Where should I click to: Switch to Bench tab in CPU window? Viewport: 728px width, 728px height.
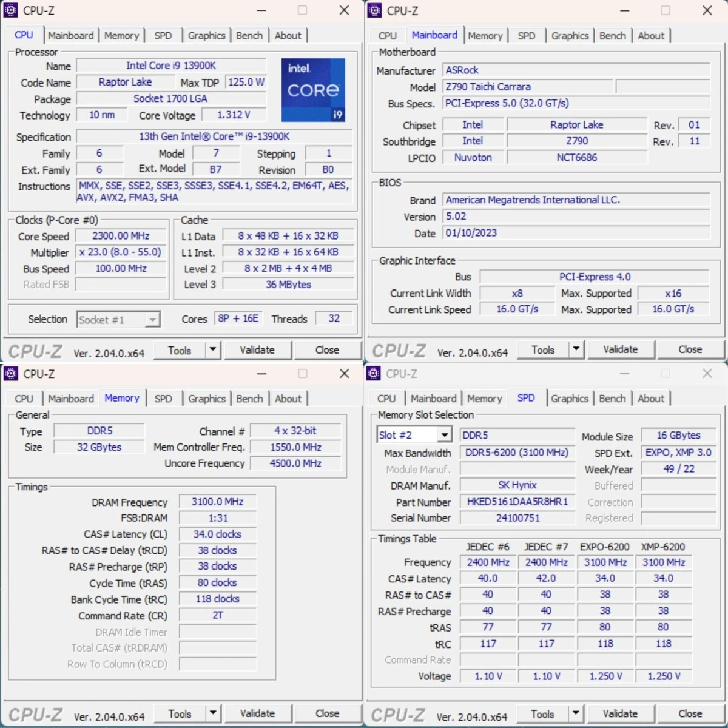pos(249,36)
